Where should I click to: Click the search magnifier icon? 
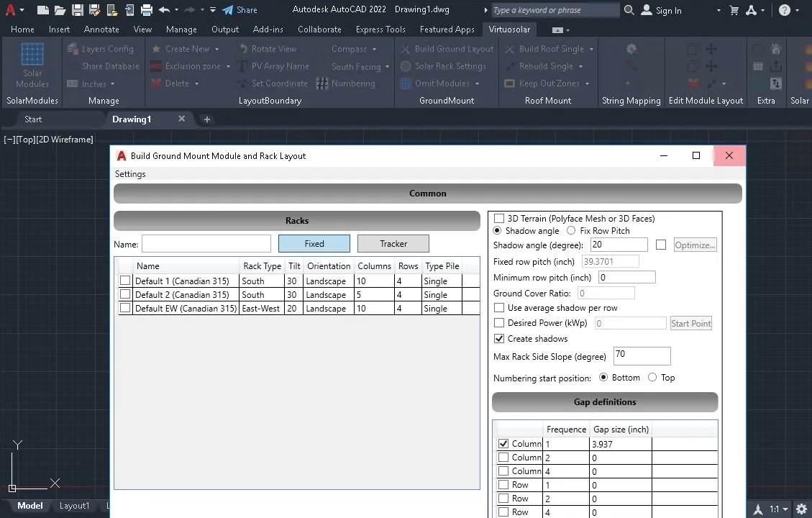pyautogui.click(x=629, y=10)
